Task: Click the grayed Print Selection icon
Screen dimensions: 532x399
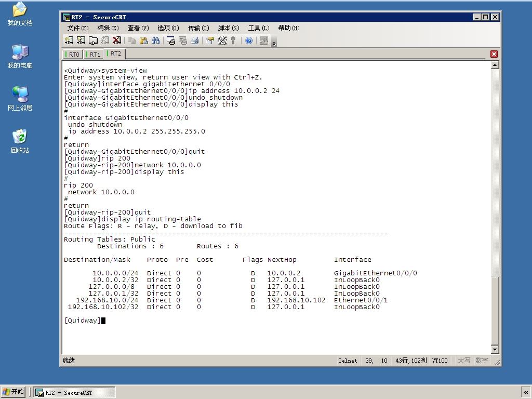Action: coord(182,41)
